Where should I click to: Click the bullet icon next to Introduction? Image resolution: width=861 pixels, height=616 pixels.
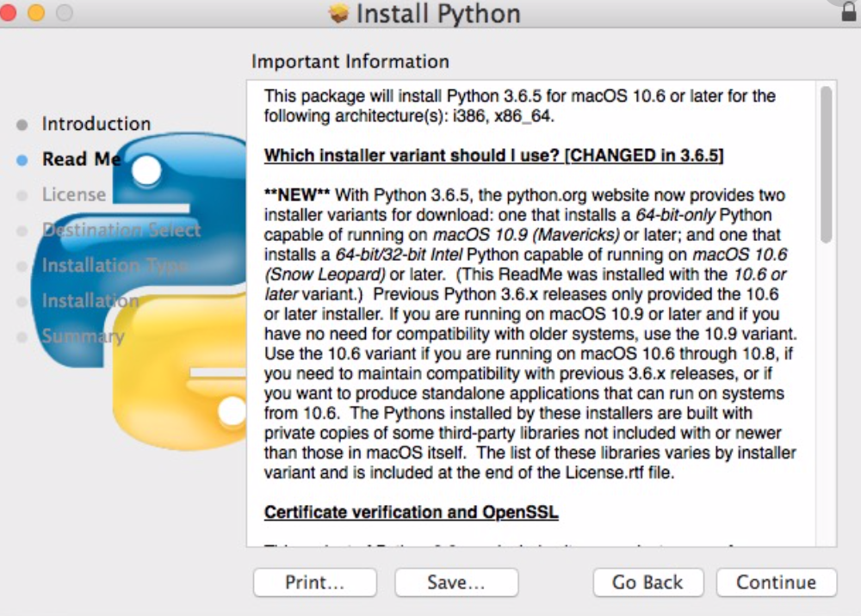[21, 124]
